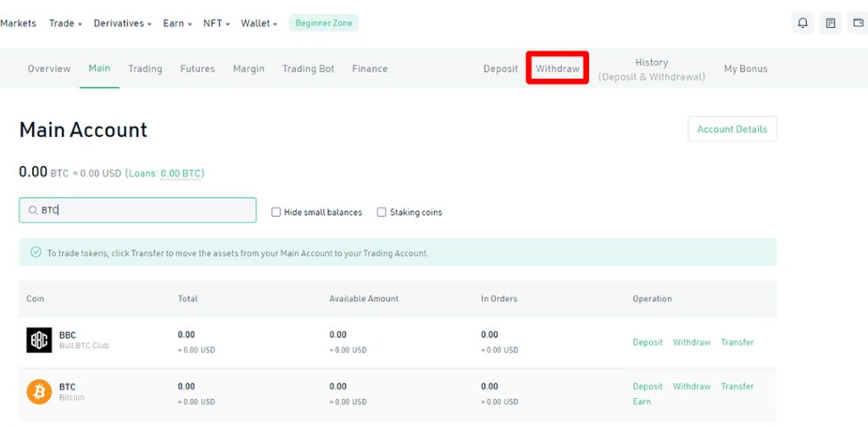Click the Account Details button
The image size is (868, 426).
[x=732, y=129]
